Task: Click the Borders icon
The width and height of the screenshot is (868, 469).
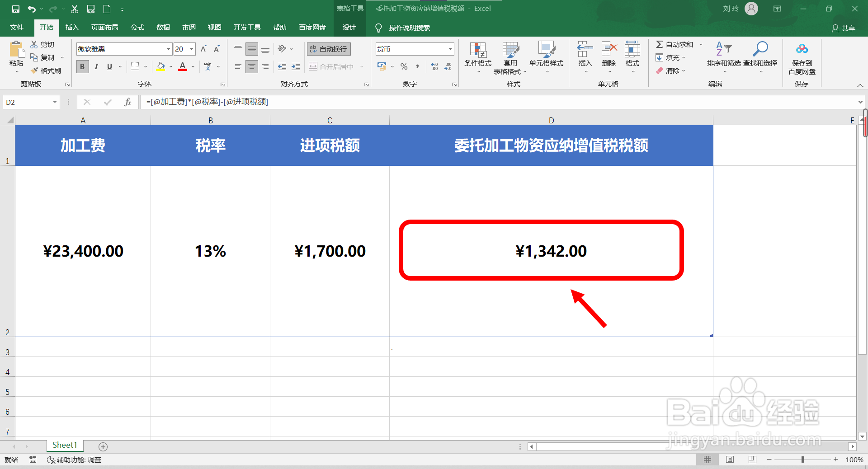Action: point(135,66)
